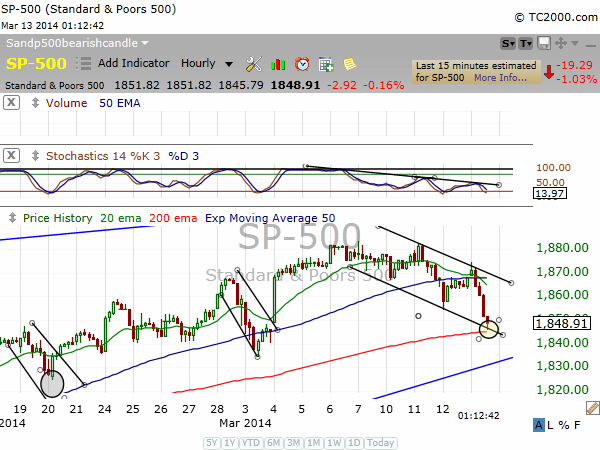The width and height of the screenshot is (600, 450).
Task: Open the S dropdown button
Action: pos(508,44)
